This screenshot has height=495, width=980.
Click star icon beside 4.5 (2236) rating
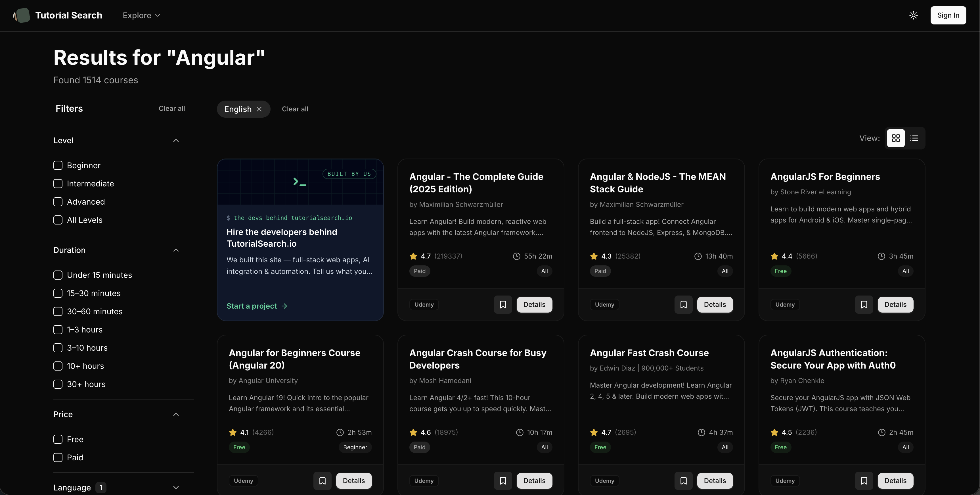[774, 432]
